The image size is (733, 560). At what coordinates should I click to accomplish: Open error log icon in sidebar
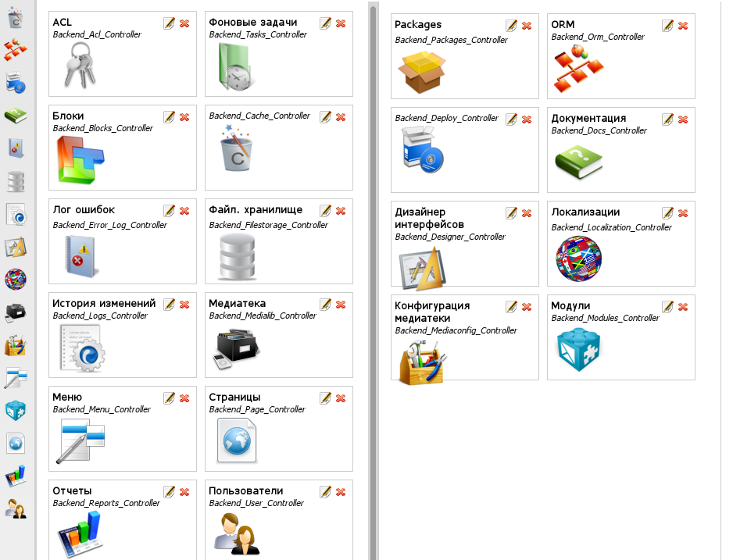click(x=16, y=148)
